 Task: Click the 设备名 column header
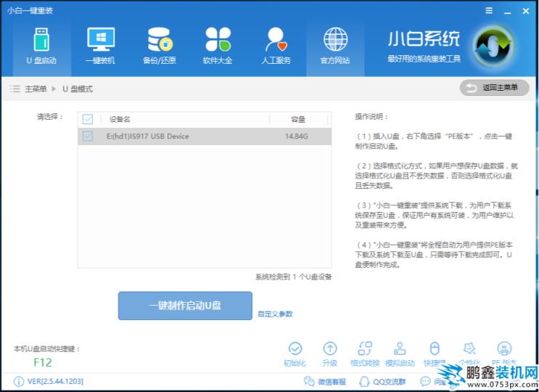pyautogui.click(x=120, y=119)
